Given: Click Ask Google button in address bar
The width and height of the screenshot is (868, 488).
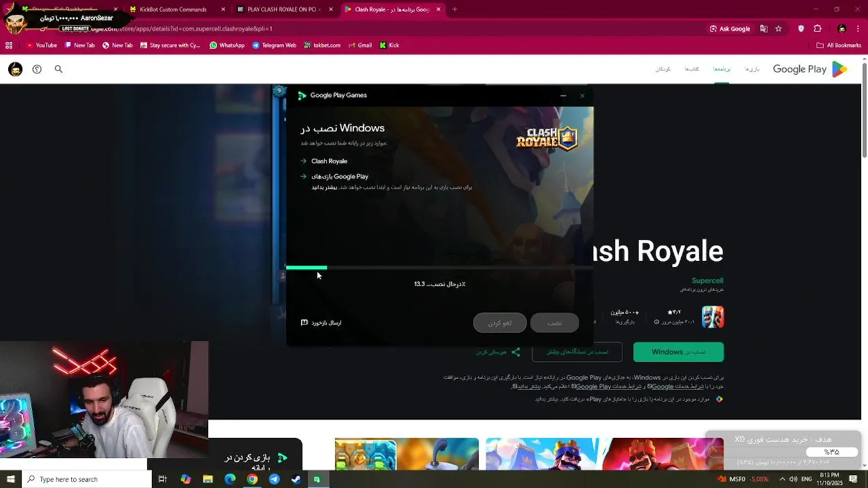Looking at the screenshot, I should pos(730,28).
